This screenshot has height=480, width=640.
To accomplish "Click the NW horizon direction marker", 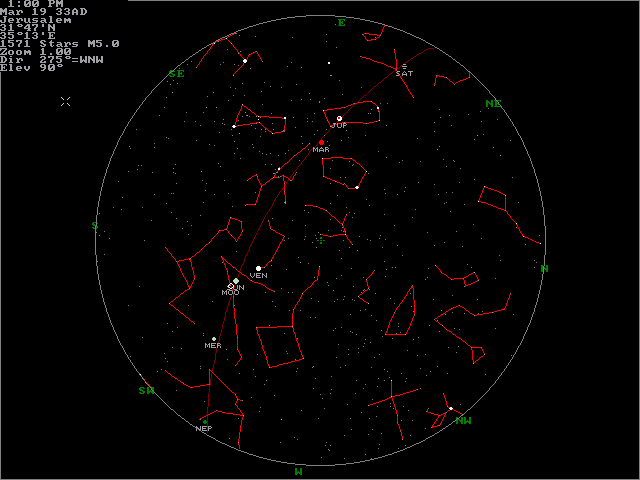I will pyautogui.click(x=463, y=421).
